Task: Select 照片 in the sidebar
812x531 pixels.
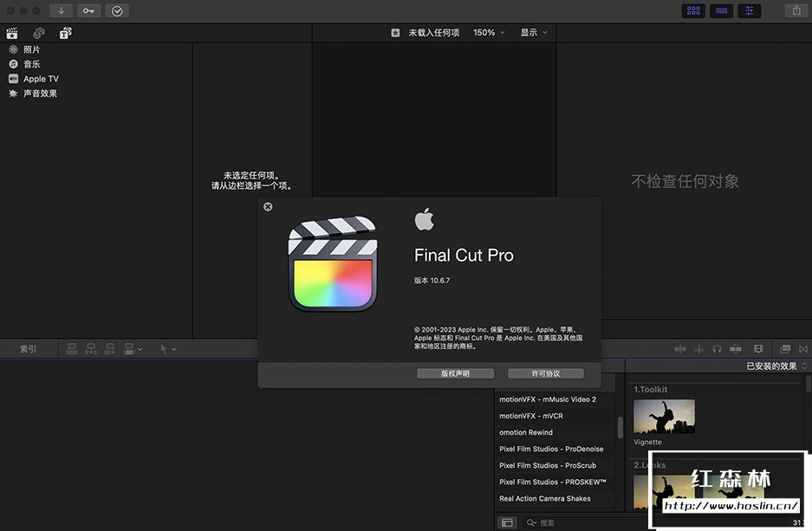Action: pos(31,49)
